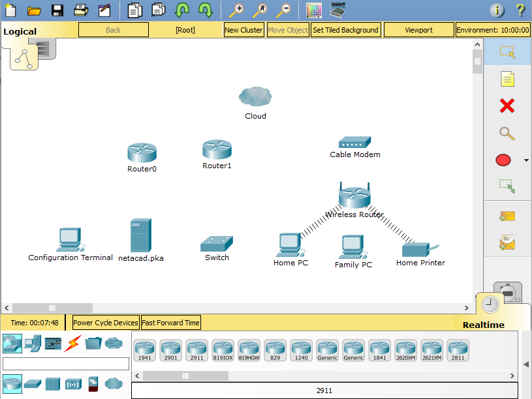Screen dimensions: 532x399
Task: Click the Back button
Action: 114,30
